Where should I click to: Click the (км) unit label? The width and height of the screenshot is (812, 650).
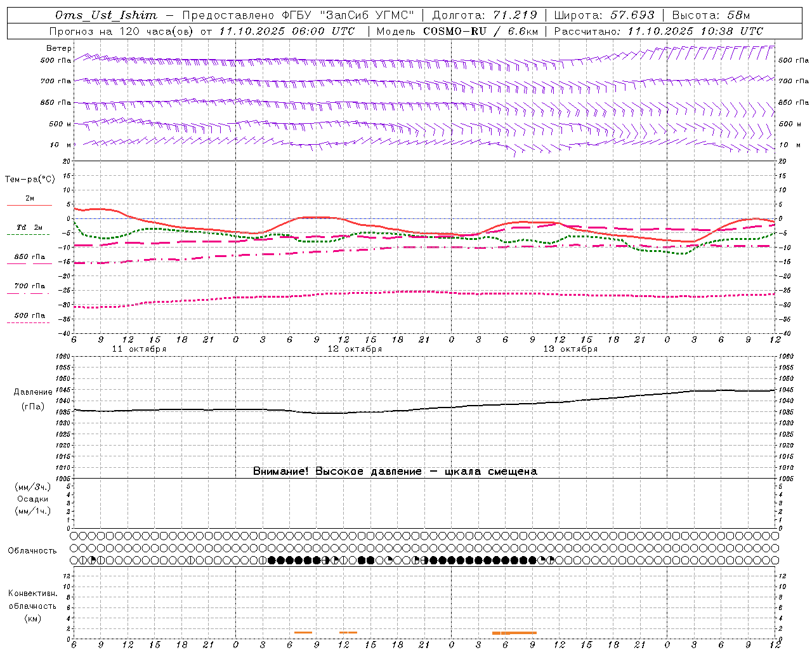pyautogui.click(x=32, y=618)
